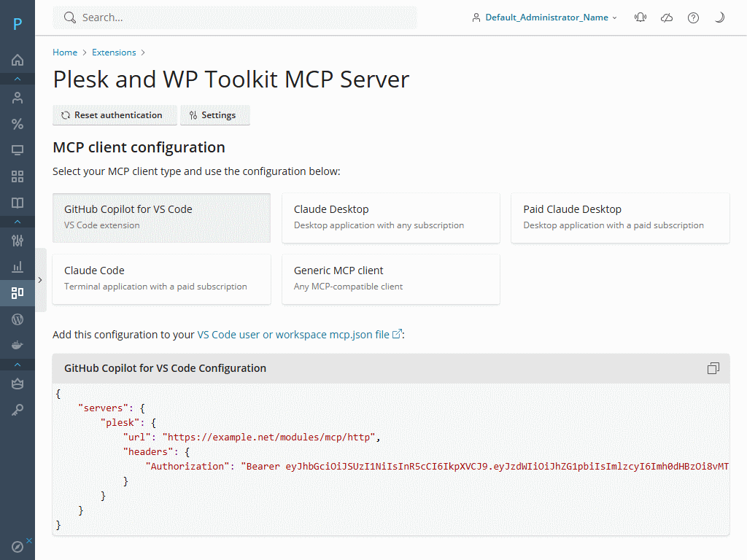Click the key icon in the sidebar
747x560 pixels.
[x=18, y=411]
